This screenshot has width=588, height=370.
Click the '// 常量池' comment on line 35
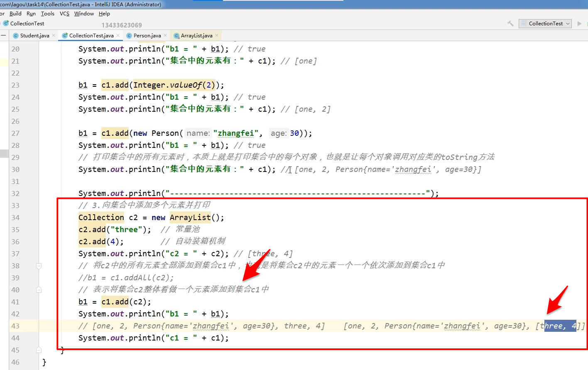click(x=180, y=230)
